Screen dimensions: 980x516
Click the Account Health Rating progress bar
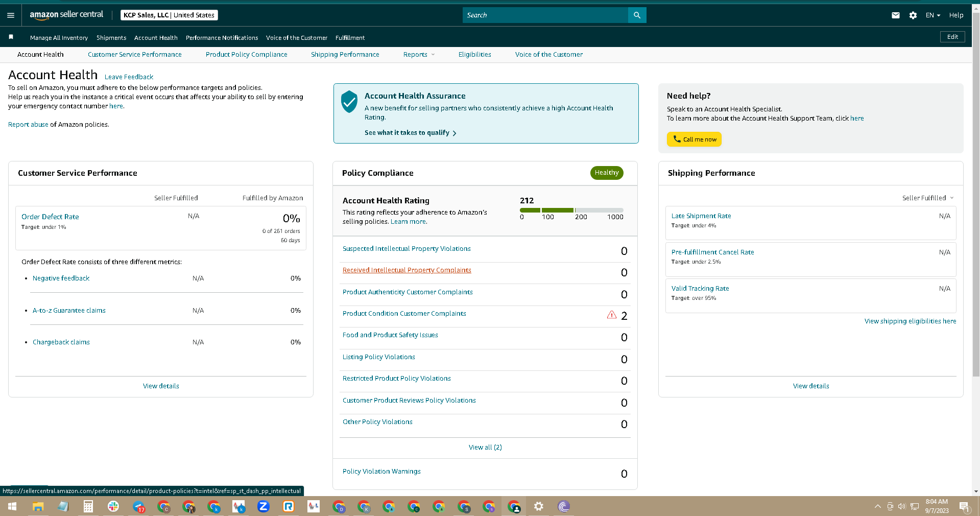[x=571, y=210]
